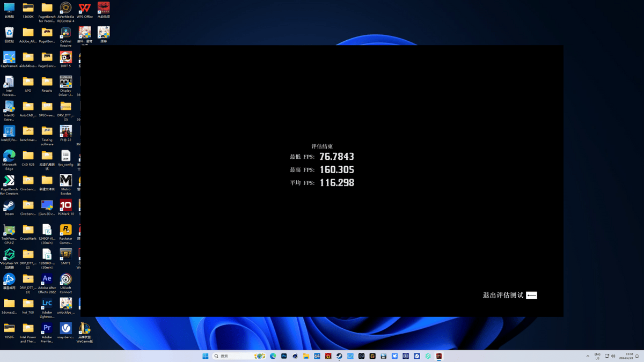The height and width of the screenshot is (362, 644).
Task: Open the 原神 game shortcut
Action: 104,35
